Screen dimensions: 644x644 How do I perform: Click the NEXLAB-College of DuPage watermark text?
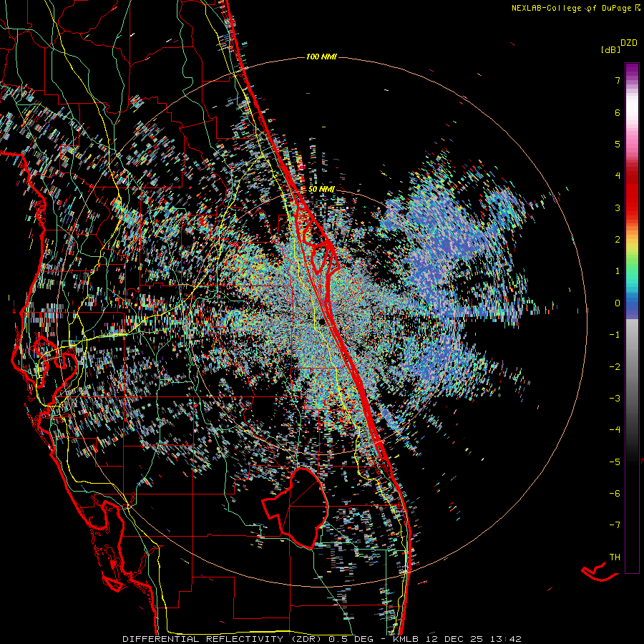(x=575, y=8)
